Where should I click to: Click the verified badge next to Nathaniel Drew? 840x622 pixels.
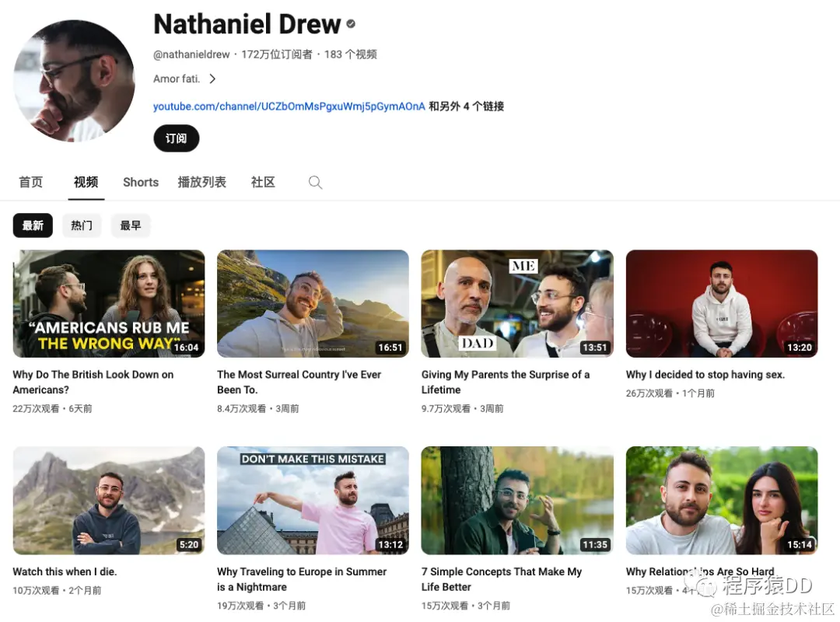click(351, 23)
